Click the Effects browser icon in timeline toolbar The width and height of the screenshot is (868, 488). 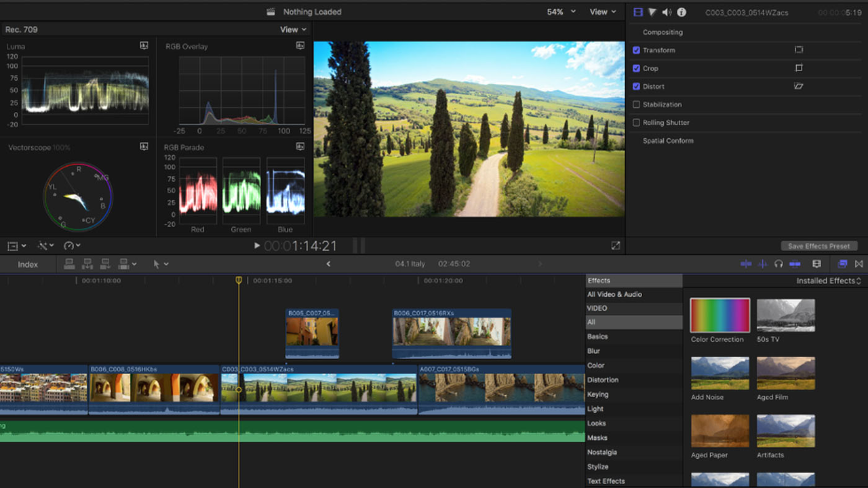(x=842, y=264)
